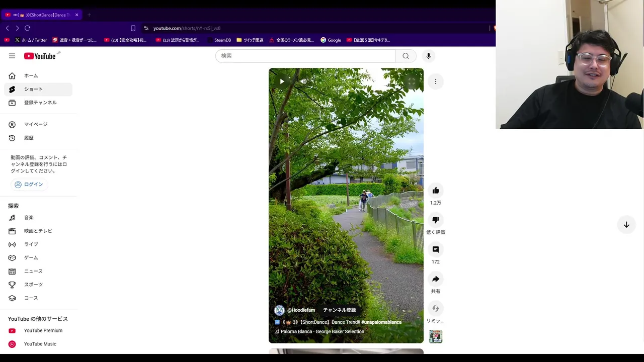Image resolution: width=644 pixels, height=362 pixels.
Task: Open the SteamDB bookmark
Action: 219,40
